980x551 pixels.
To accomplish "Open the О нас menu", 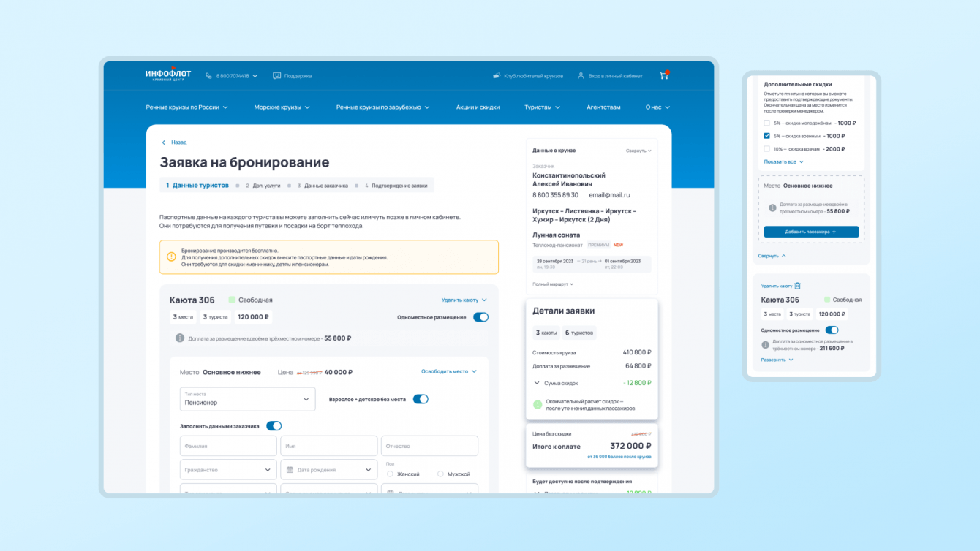I will 657,107.
